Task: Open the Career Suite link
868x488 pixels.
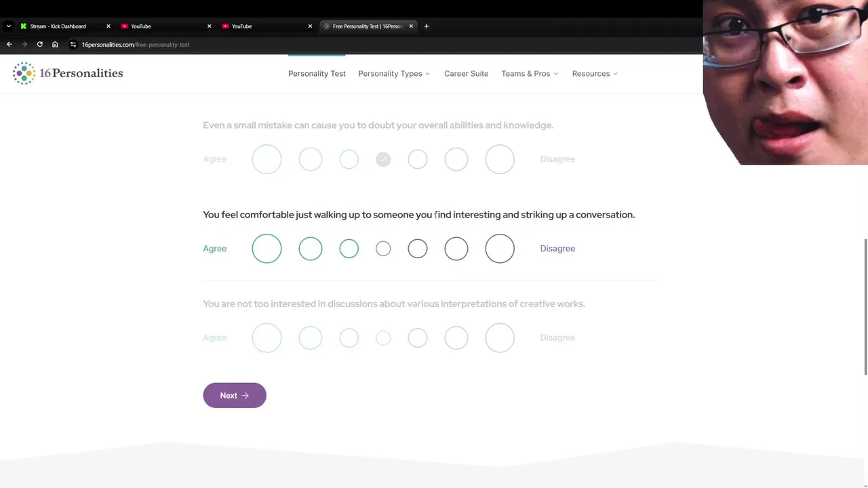Action: tap(466, 74)
